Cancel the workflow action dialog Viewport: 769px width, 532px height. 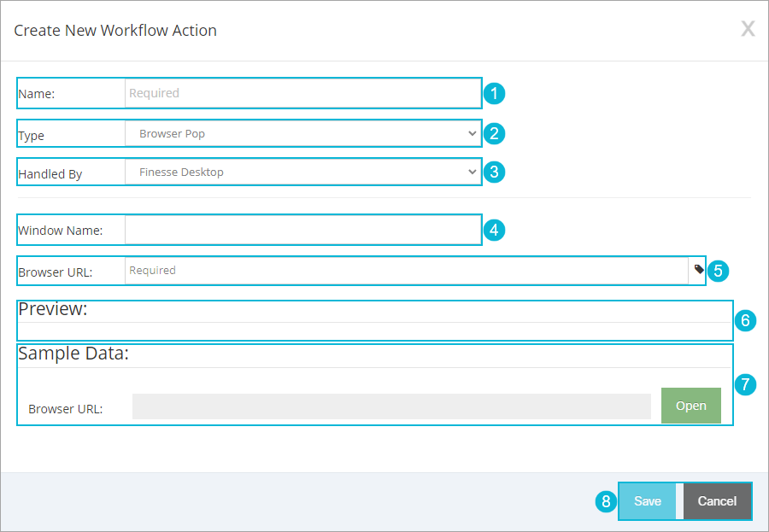[x=717, y=501]
